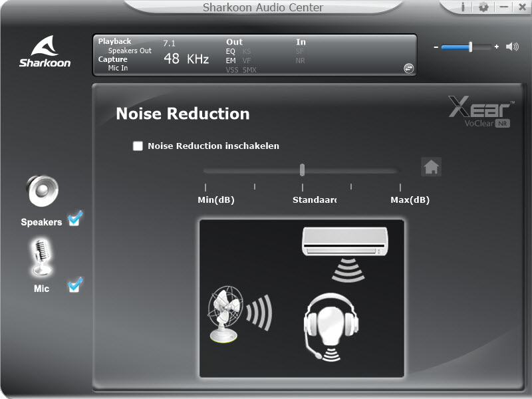
Task: Click the NR indicator in In column
Action: point(301,61)
